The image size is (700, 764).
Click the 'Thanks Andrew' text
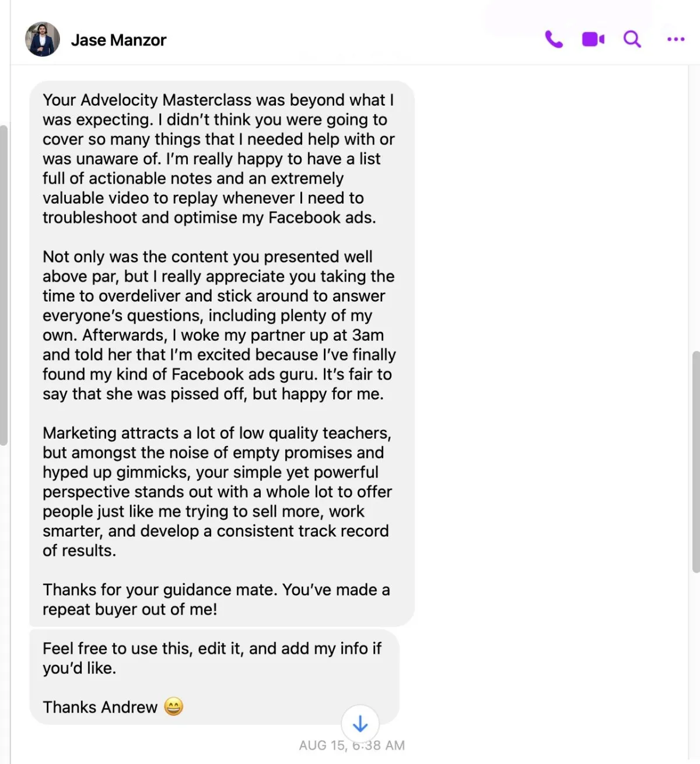[x=100, y=707]
